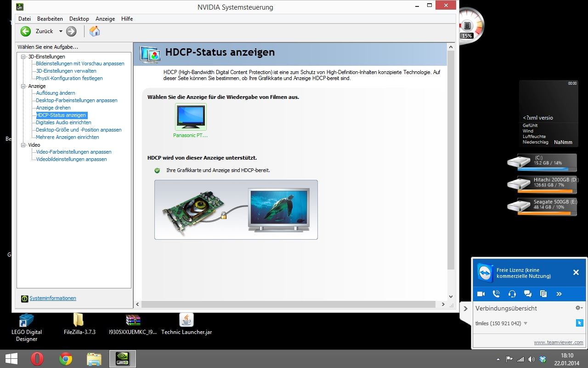Open the Desktop menu

(x=79, y=19)
